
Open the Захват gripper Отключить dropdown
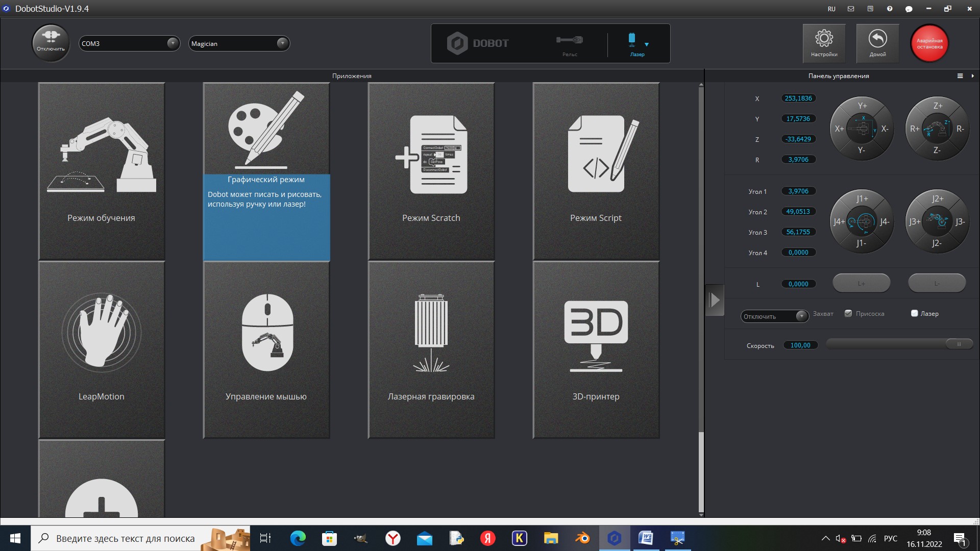(x=774, y=316)
